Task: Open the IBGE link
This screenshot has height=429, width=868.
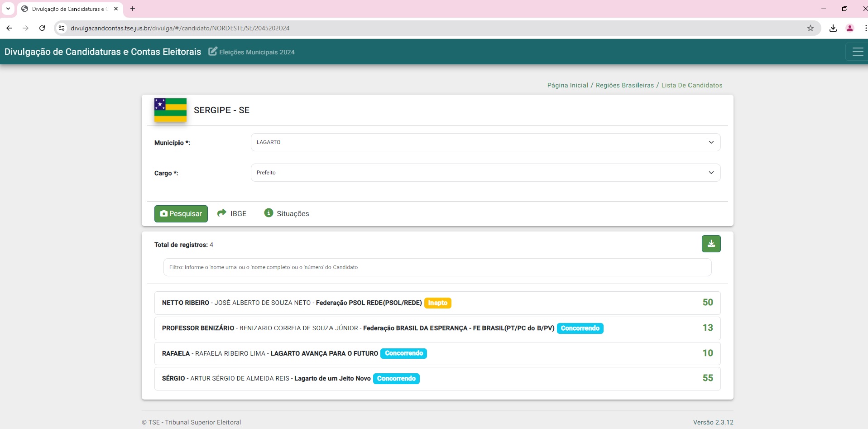Action: pos(238,214)
